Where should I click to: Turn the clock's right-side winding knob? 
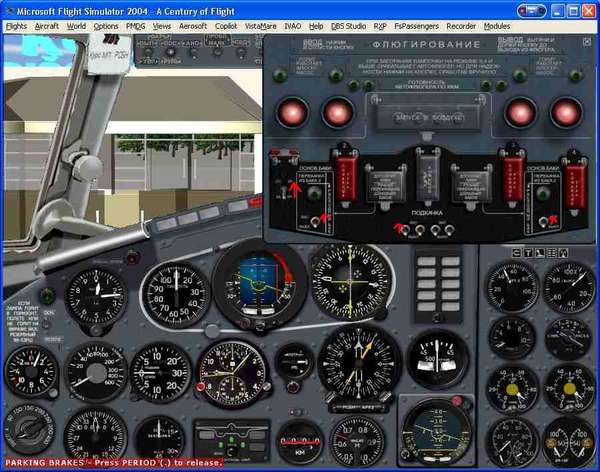coord(267,386)
